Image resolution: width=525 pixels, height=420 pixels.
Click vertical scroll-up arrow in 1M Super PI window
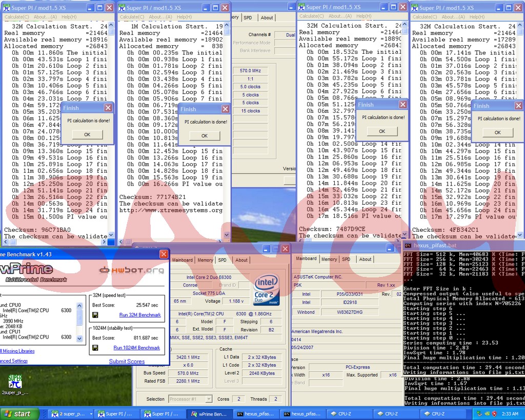click(x=227, y=25)
